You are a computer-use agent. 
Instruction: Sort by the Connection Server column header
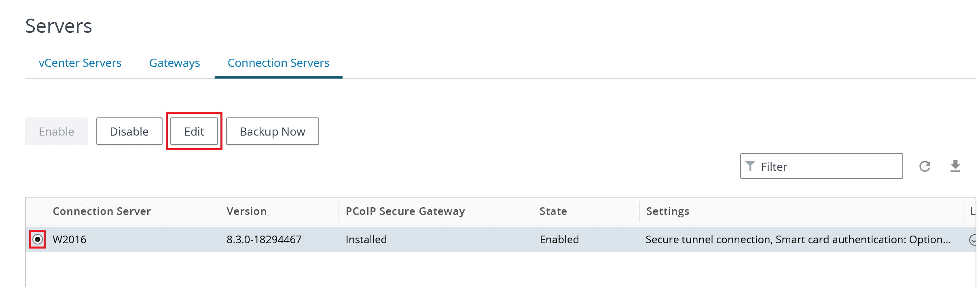coord(102,211)
